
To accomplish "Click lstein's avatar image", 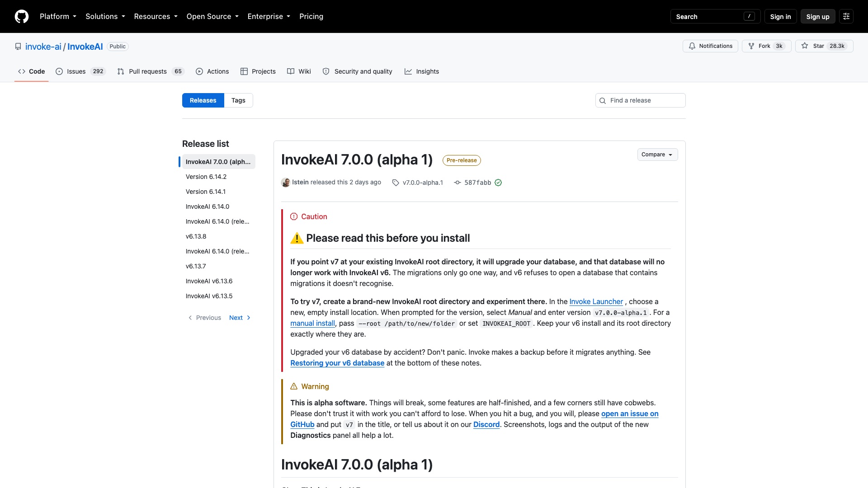I will pos(285,183).
